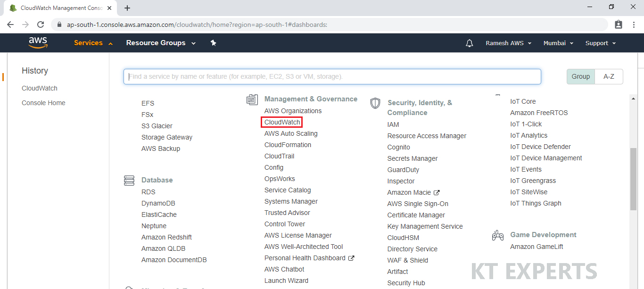Viewport: 644px width, 289px height.
Task: Open a new browser tab
Action: coord(127,8)
